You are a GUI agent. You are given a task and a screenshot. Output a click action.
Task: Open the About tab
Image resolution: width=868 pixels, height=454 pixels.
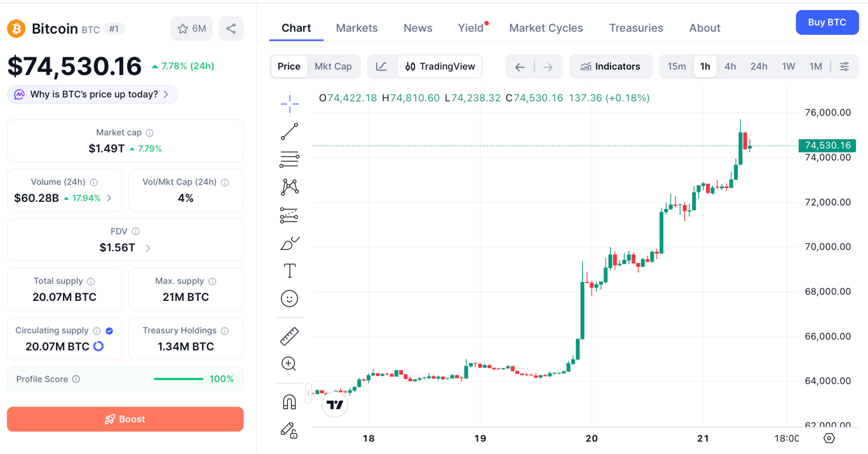[705, 28]
